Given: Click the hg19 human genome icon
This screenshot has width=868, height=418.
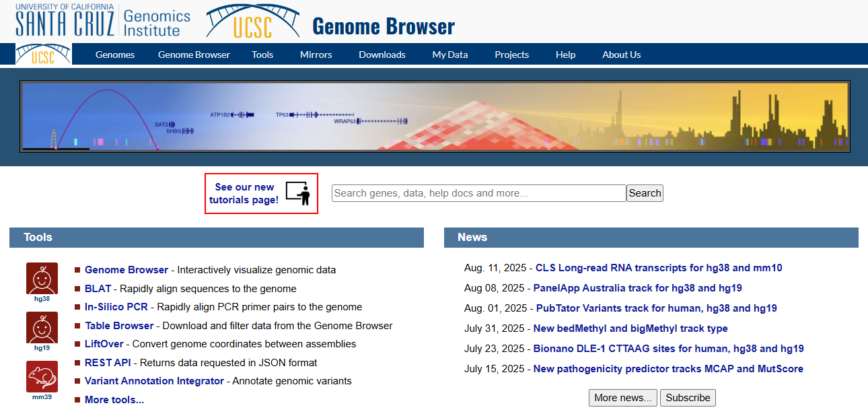Looking at the screenshot, I should click(42, 327).
